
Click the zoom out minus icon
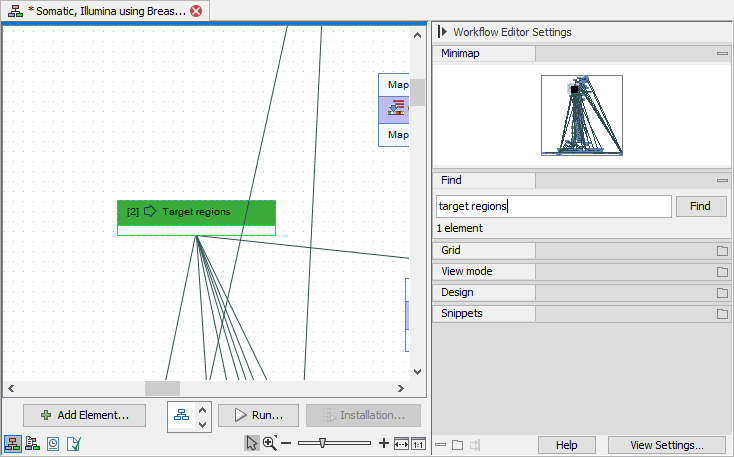(x=286, y=443)
